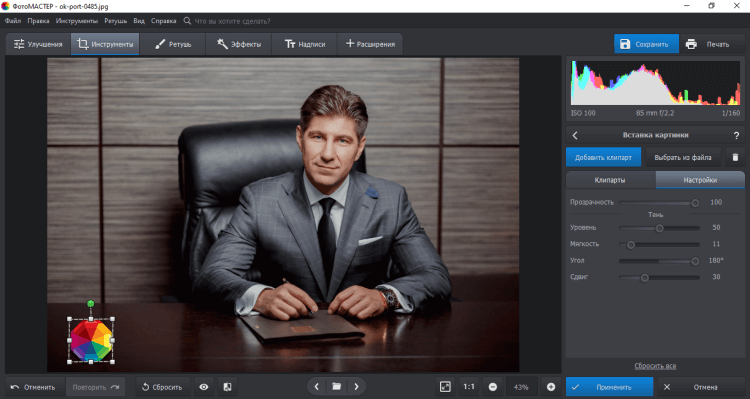
Task: Open the folder browse icon
Action: (336, 387)
